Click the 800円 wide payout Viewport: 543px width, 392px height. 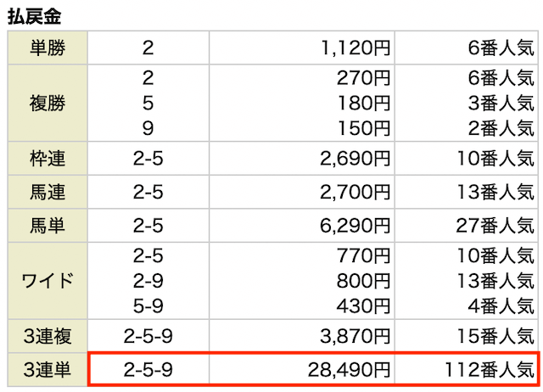coord(363,281)
